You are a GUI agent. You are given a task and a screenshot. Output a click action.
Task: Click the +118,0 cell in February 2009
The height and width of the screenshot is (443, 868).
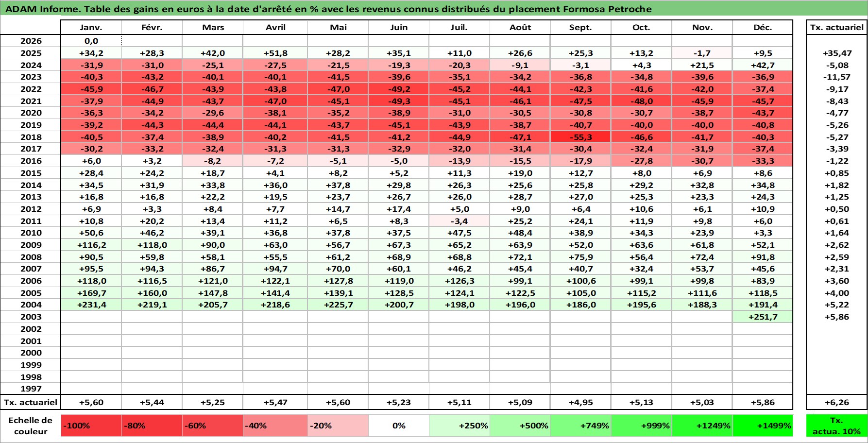tap(152, 245)
